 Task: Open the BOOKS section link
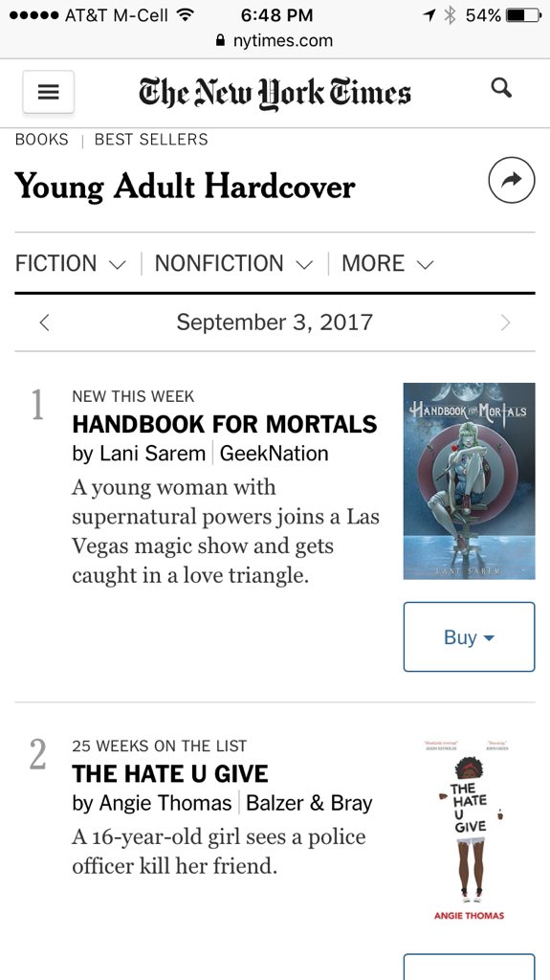click(41, 139)
